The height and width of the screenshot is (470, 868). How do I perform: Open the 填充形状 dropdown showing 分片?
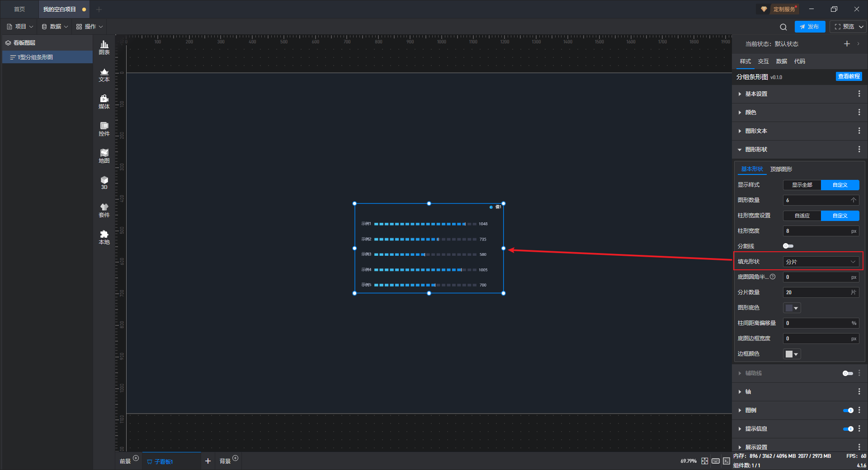click(821, 262)
